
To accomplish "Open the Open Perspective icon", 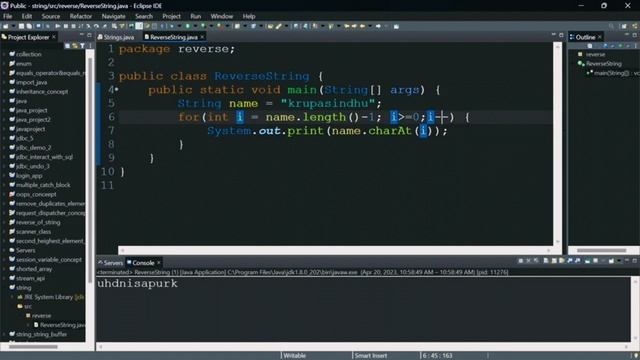I will pos(624,26).
